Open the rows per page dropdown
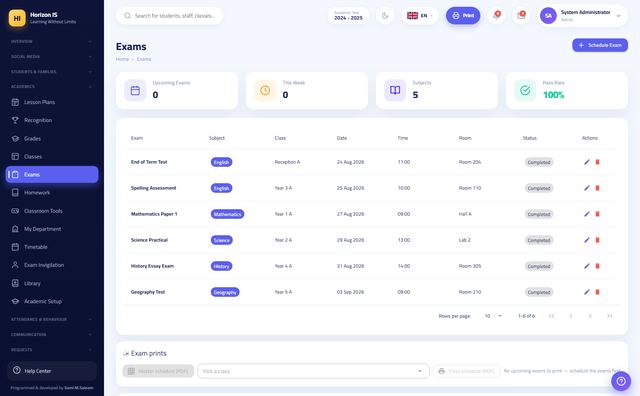Screen dimensions: 640x396 pyautogui.click(x=493, y=316)
